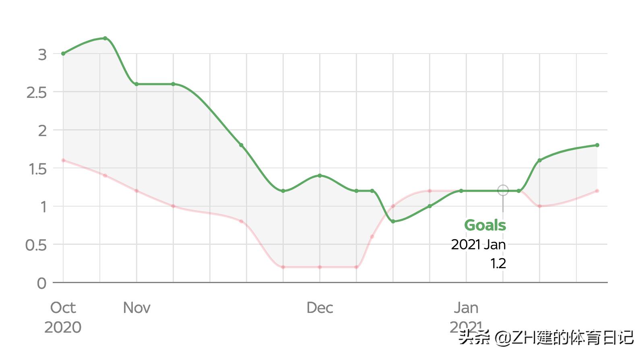Click the "2021 Jan" tooltip date text

478,244
